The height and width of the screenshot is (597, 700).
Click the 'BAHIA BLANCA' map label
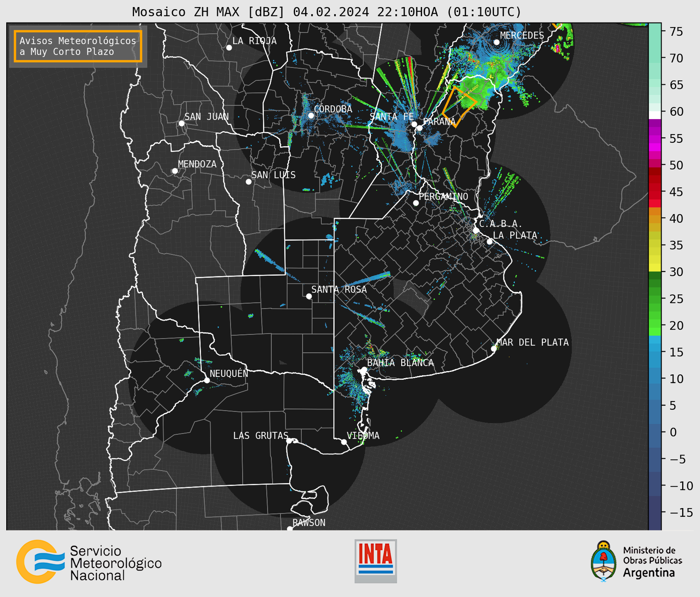click(400, 363)
